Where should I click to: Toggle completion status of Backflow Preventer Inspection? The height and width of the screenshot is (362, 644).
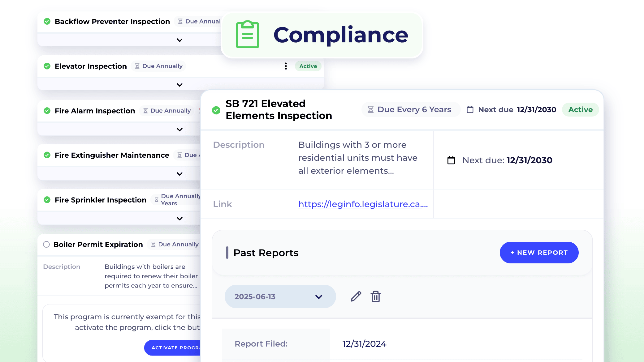coord(47,21)
